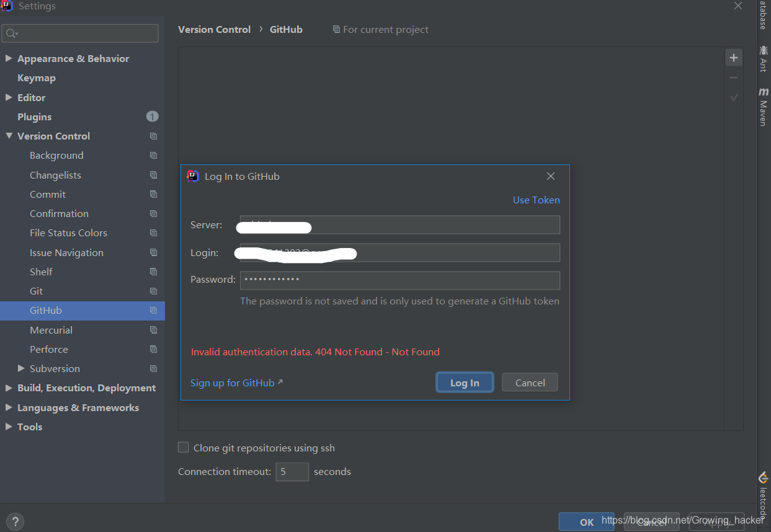
Task: Click the settings search box
Action: (80, 33)
